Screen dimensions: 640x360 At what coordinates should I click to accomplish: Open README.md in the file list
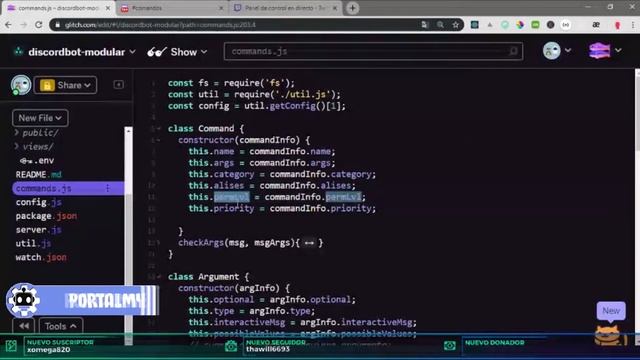[38, 174]
